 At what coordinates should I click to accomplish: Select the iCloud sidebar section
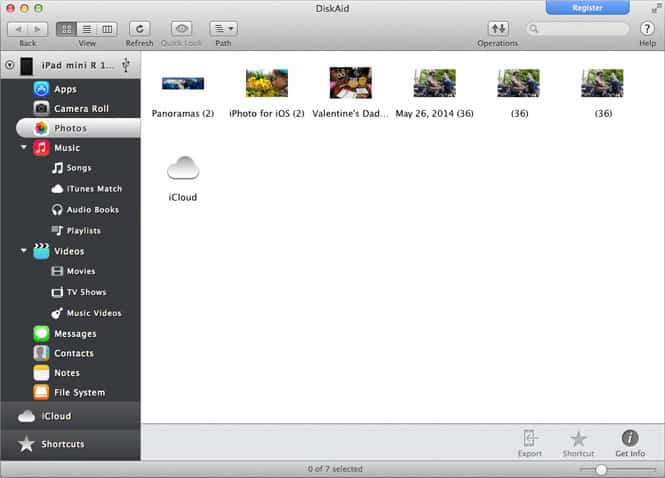[x=56, y=416]
